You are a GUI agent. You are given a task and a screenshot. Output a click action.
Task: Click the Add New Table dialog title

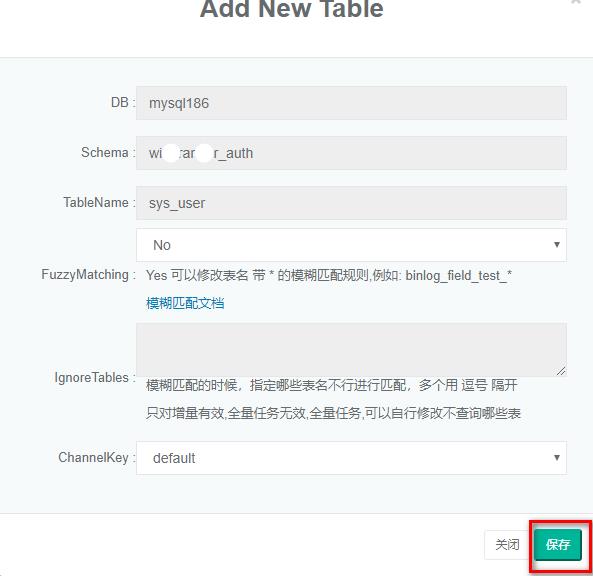[x=292, y=8]
